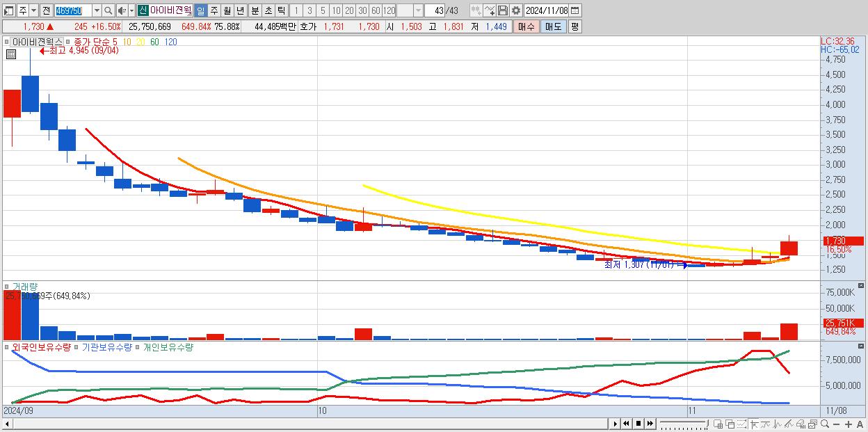Select the 년 yearly chart period
This screenshot has height=432, width=868.
click(x=240, y=10)
